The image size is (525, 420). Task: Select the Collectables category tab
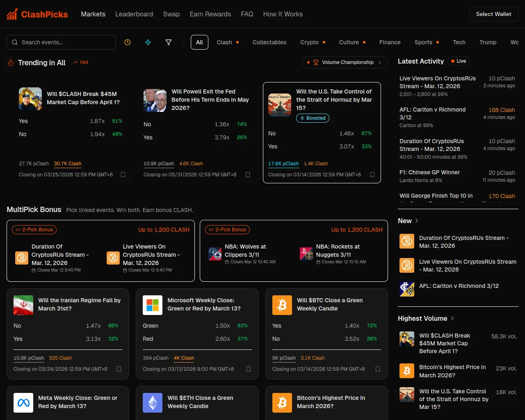pyautogui.click(x=269, y=42)
